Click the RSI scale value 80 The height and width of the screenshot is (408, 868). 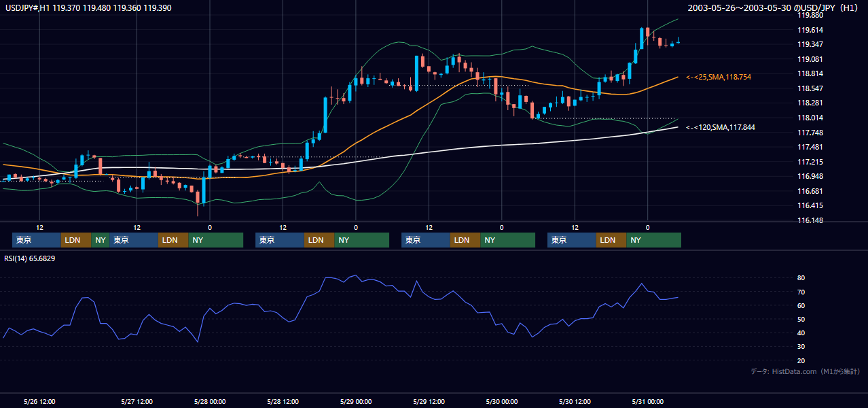[801, 278]
